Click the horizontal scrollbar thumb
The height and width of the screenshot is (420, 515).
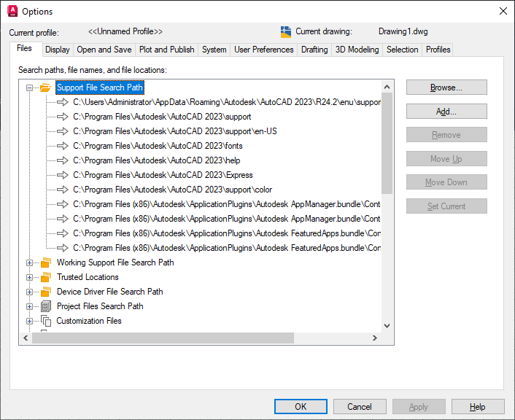[x=163, y=338]
